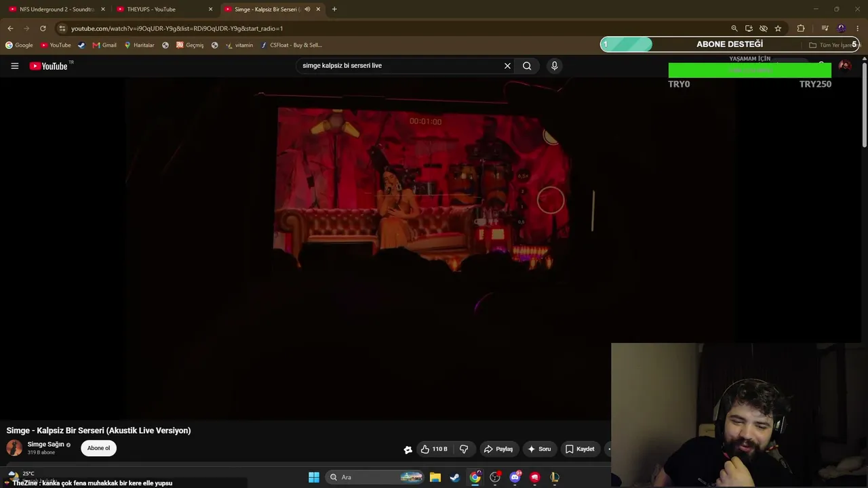Open the YouTube bookmark
Screen dimensions: 868x488
(56, 45)
